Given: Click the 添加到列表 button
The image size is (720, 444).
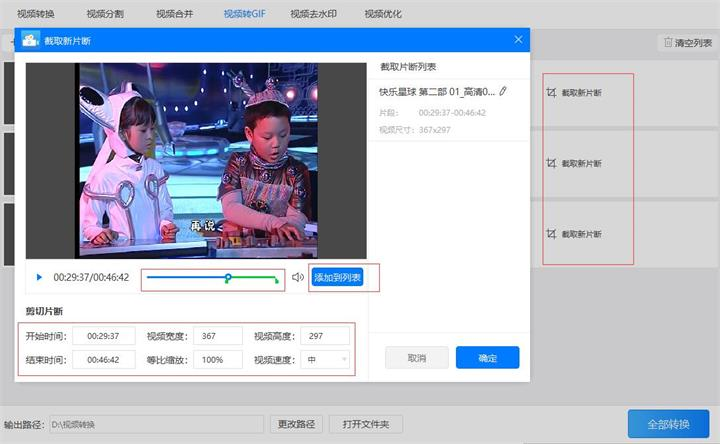Looking at the screenshot, I should [x=338, y=277].
